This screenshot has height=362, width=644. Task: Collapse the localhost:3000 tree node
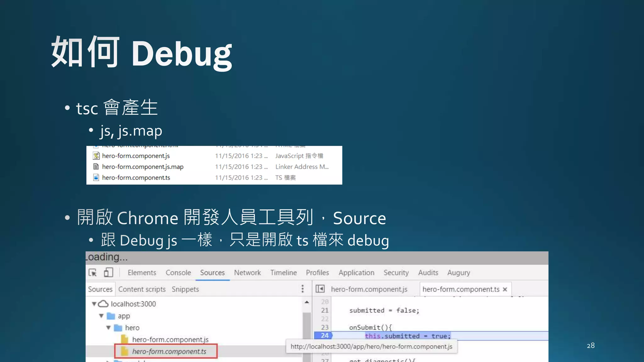tap(94, 304)
